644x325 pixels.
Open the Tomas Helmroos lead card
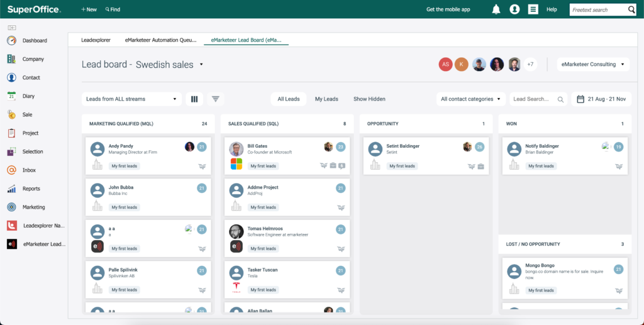[x=287, y=238]
